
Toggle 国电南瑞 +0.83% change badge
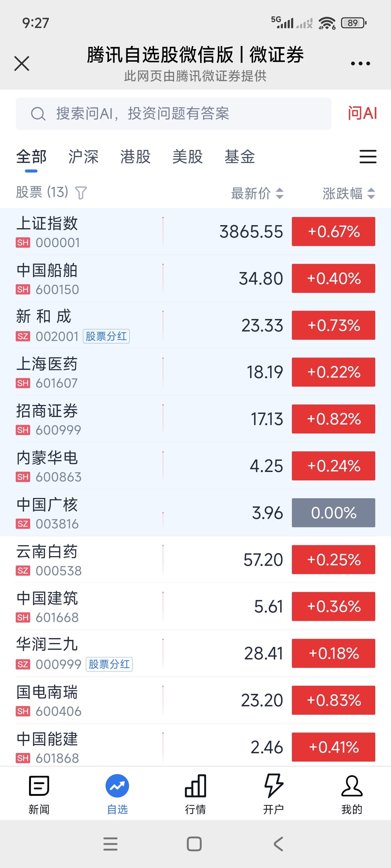click(x=333, y=700)
